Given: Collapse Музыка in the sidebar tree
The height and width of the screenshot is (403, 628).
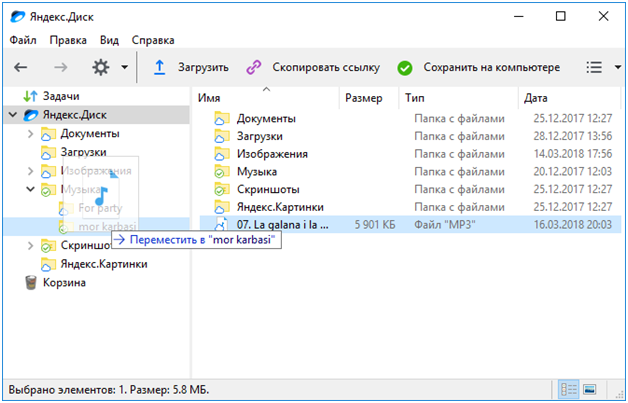Looking at the screenshot, I should (x=30, y=189).
